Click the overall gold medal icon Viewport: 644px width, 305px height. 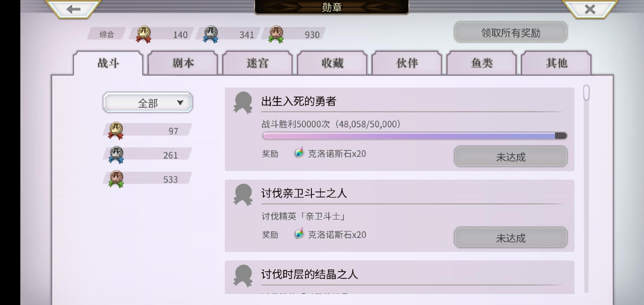pos(144,34)
